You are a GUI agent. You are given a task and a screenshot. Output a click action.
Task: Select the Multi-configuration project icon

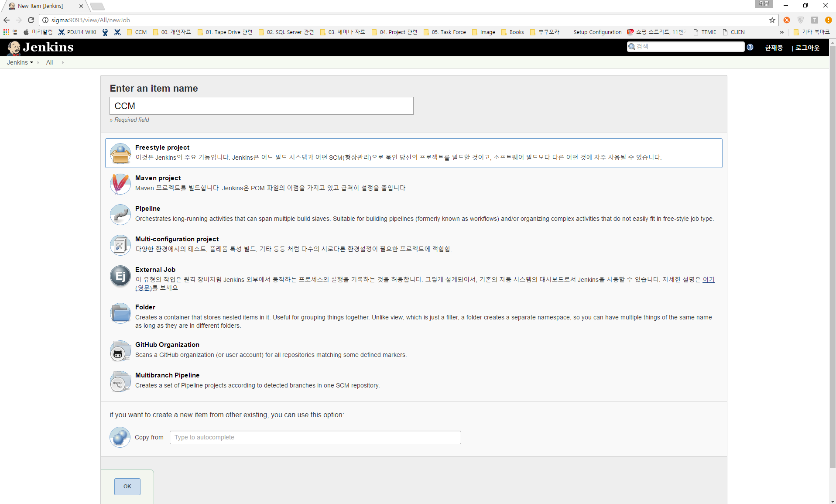pyautogui.click(x=120, y=245)
